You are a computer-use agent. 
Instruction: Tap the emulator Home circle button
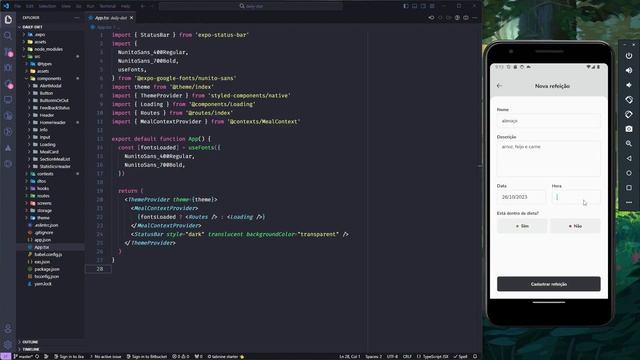[629, 173]
